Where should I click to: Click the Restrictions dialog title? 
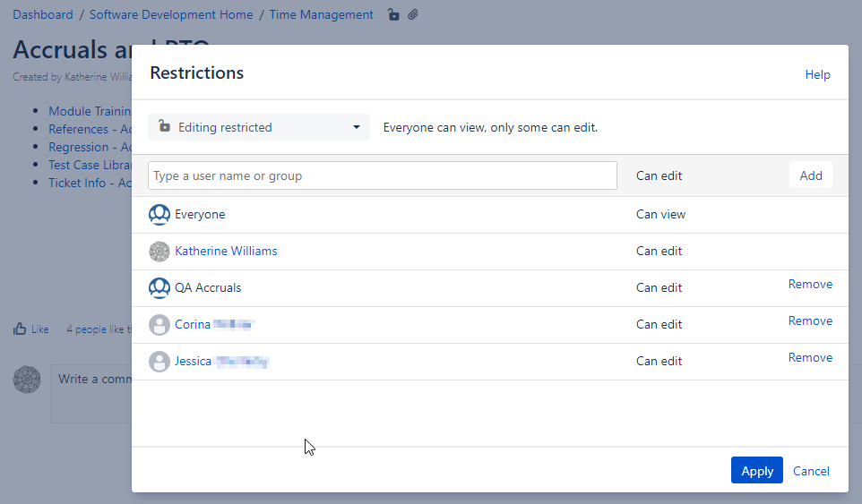point(197,73)
